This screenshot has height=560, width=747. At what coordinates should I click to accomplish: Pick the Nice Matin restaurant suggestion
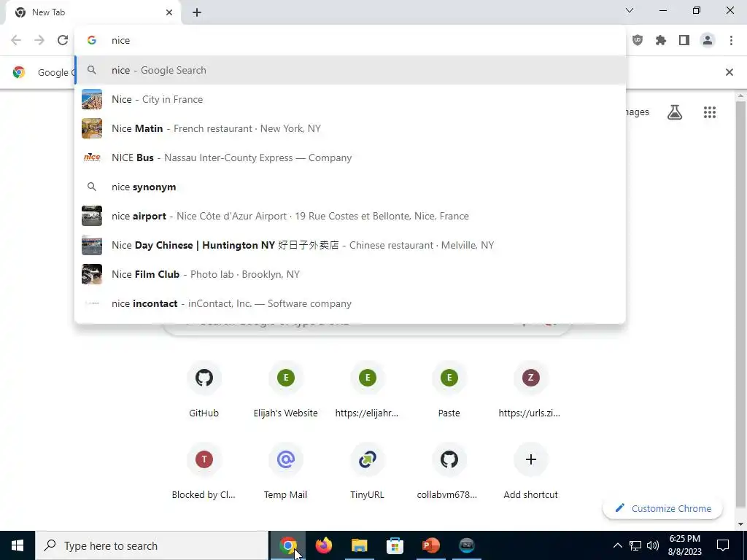pyautogui.click(x=350, y=128)
